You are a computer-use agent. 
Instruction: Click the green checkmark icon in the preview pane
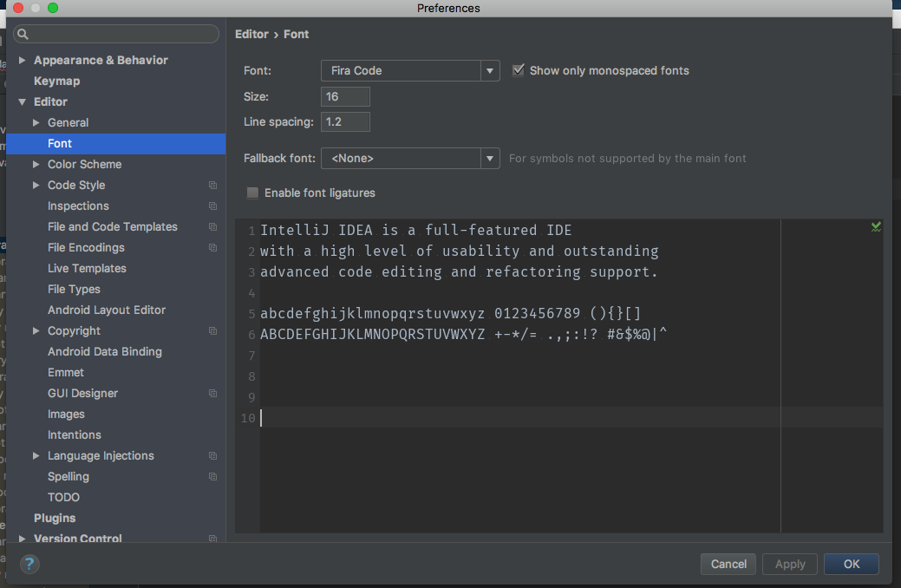coord(876,226)
